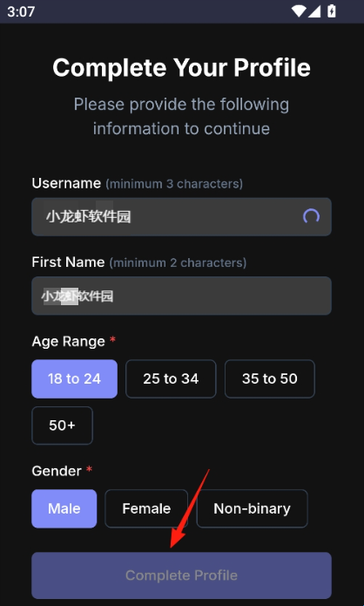Click the Age Range label
Image resolution: width=364 pixels, height=606 pixels.
pyautogui.click(x=68, y=342)
